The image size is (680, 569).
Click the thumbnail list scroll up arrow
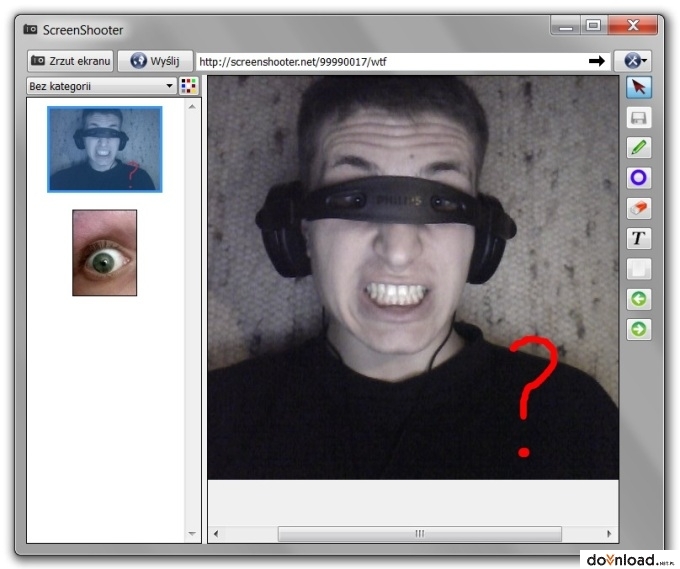pyautogui.click(x=193, y=107)
